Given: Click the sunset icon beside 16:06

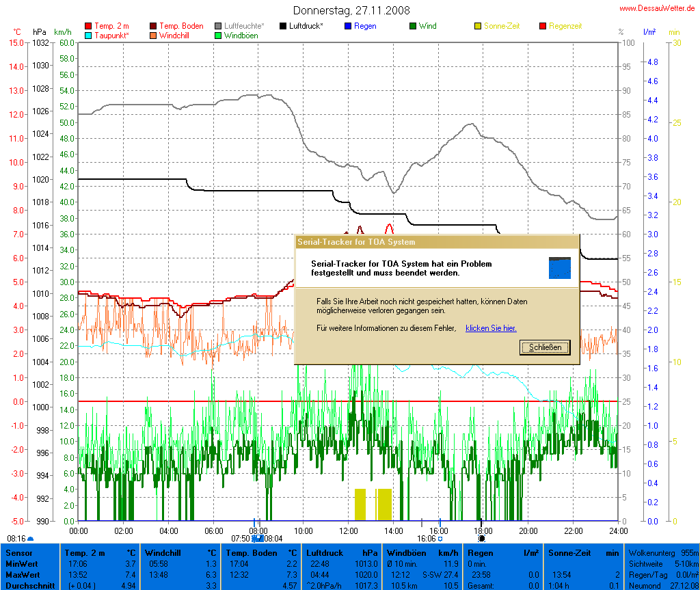Looking at the screenshot, I should (440, 539).
